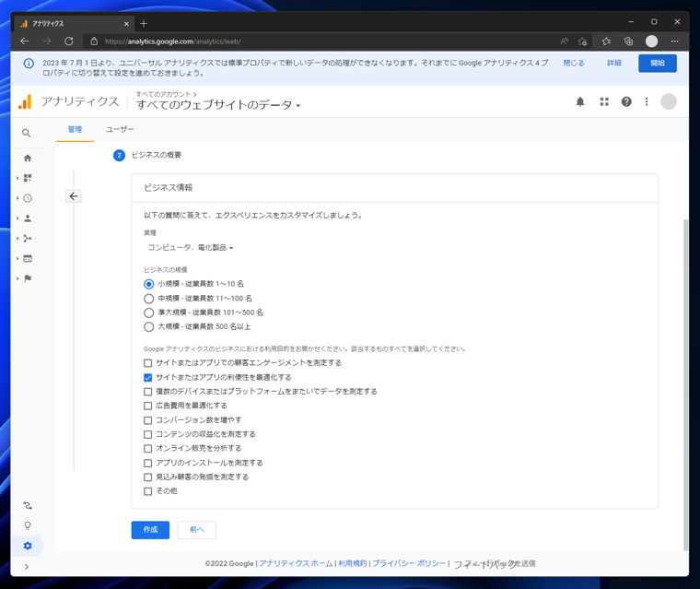Select the large business 500 以上 radio button
The image size is (700, 589).
[148, 327]
